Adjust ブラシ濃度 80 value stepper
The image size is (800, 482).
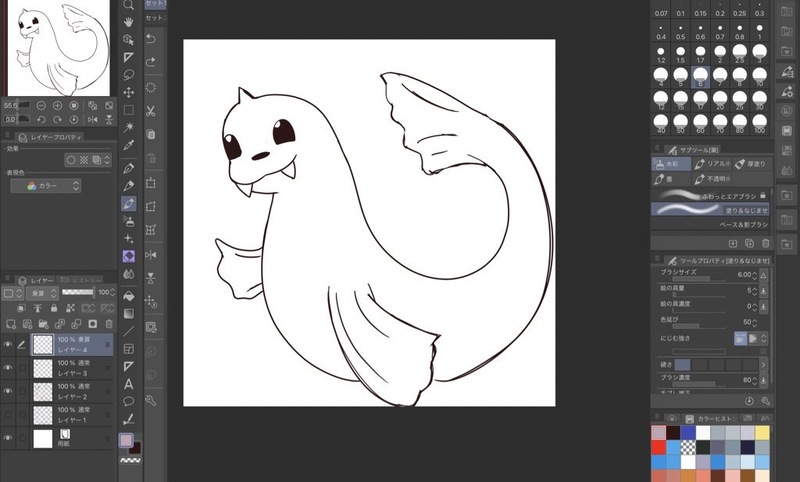(x=755, y=380)
